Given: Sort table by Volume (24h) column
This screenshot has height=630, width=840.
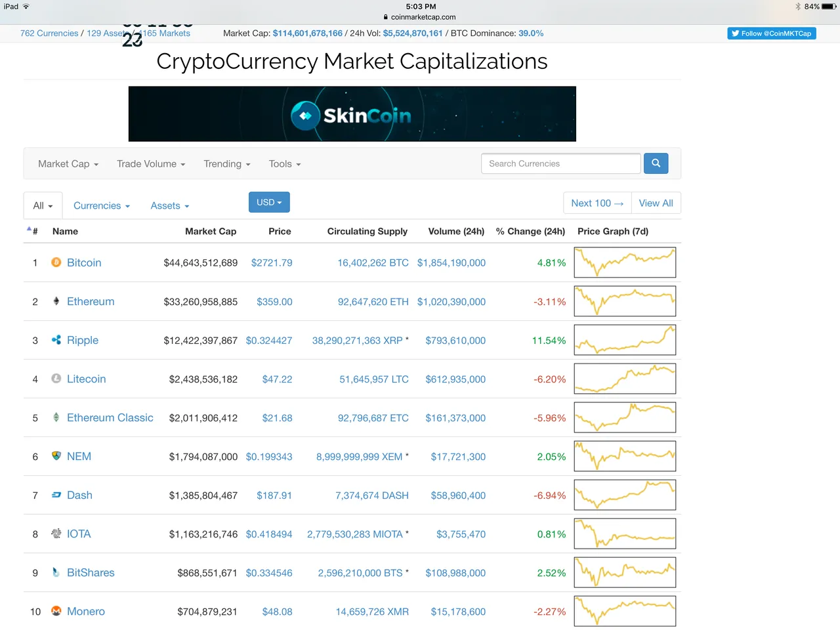Looking at the screenshot, I should click(x=456, y=231).
